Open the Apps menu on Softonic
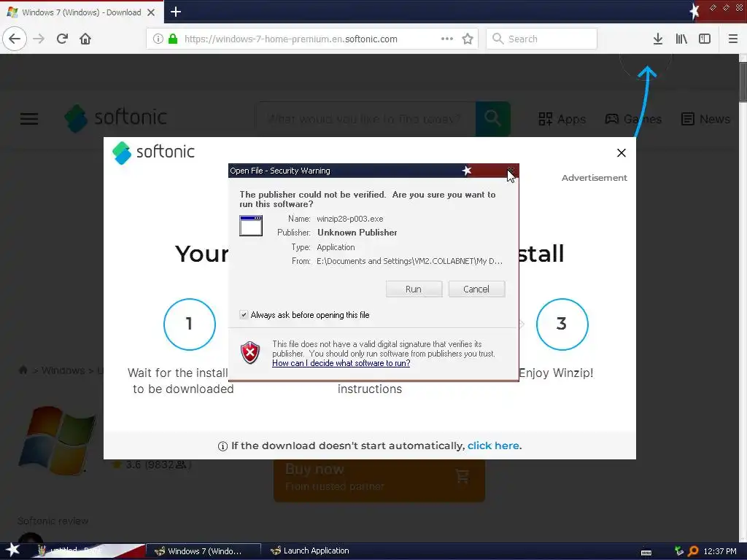This screenshot has width=747, height=560. coord(562,119)
